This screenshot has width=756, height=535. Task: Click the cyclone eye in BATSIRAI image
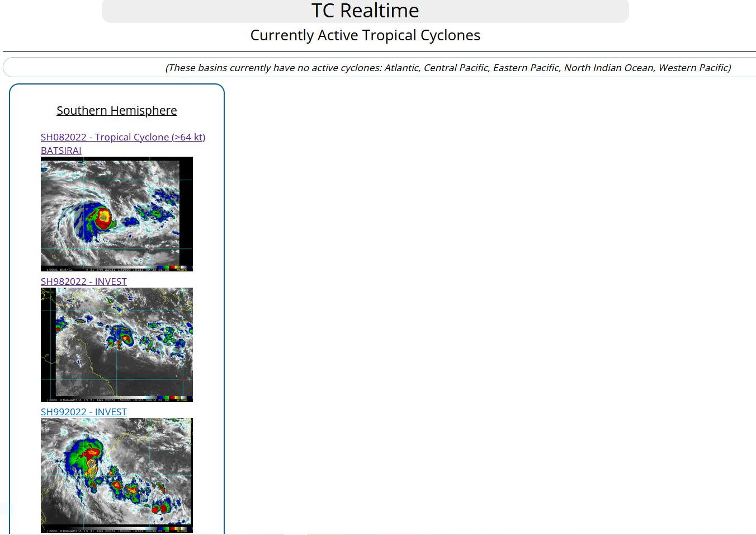point(104,217)
